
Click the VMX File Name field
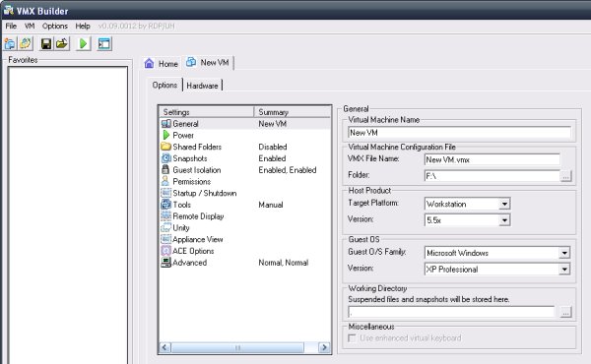pos(492,159)
